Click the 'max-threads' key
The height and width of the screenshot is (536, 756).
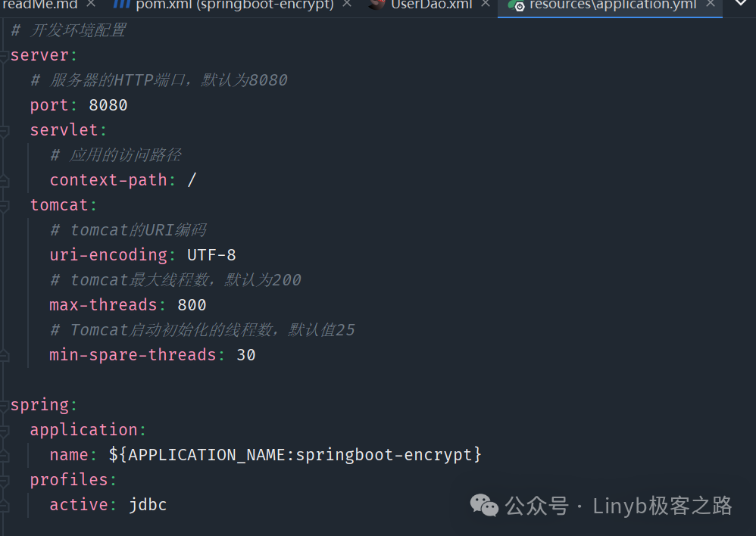pos(104,305)
